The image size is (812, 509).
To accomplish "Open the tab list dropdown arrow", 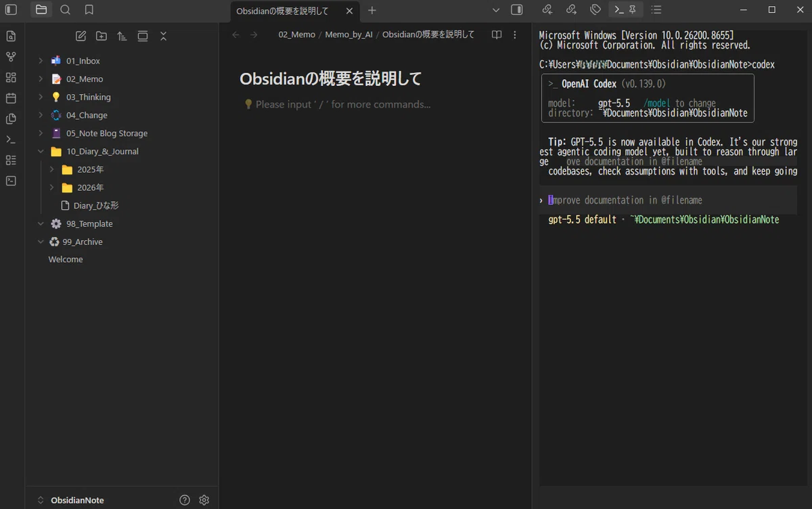I will 496,10.
